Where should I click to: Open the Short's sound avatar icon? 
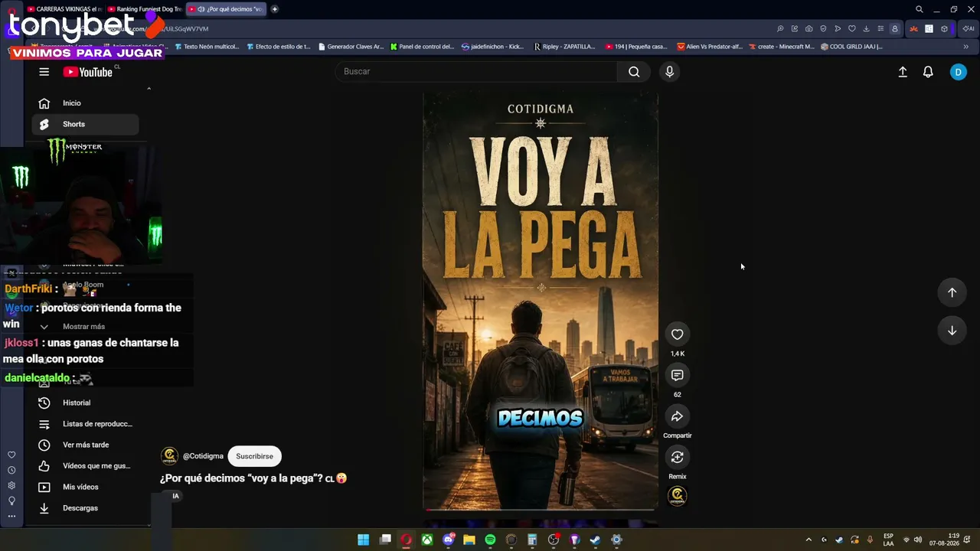[677, 496]
